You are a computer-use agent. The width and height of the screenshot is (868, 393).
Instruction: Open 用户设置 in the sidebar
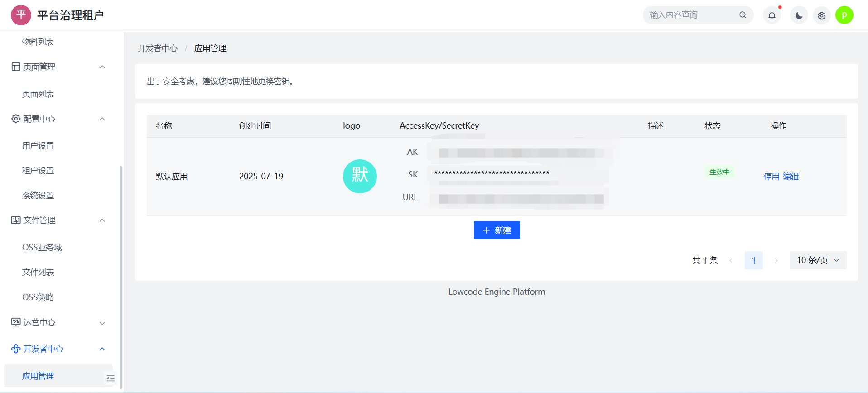point(38,146)
